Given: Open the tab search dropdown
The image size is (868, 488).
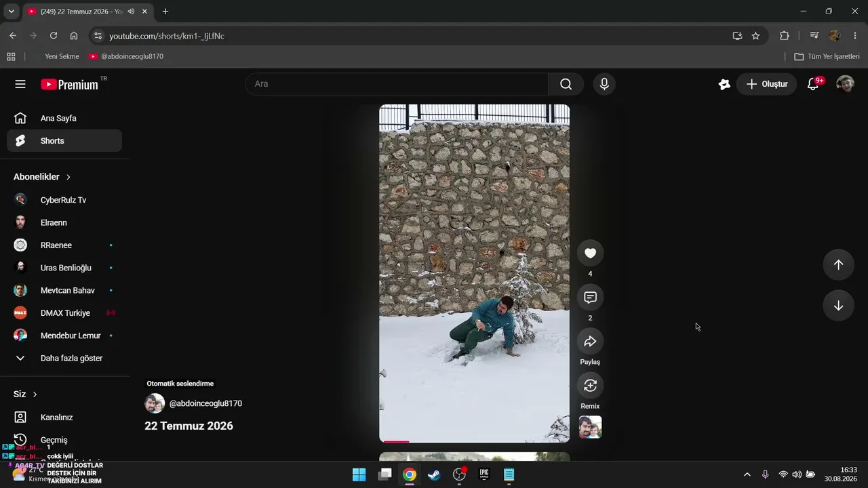Looking at the screenshot, I should (x=11, y=12).
